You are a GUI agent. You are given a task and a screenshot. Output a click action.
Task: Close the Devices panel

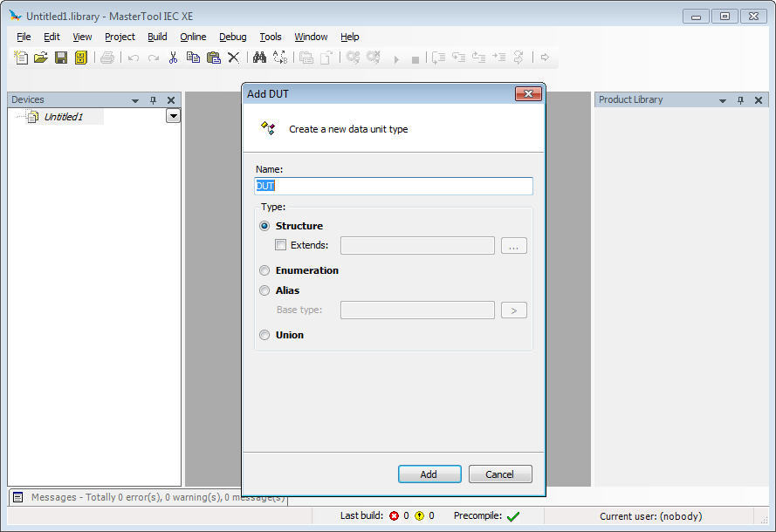[171, 100]
